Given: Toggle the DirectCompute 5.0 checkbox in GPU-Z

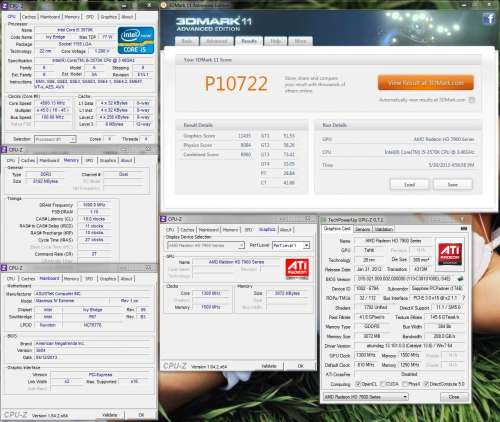Looking at the screenshot, I should click(426, 384).
